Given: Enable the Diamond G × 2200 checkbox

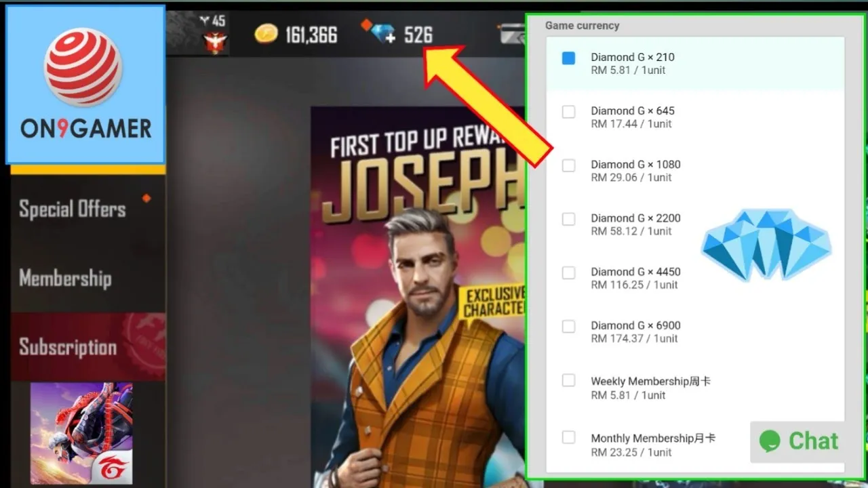Looking at the screenshot, I should click(568, 219).
